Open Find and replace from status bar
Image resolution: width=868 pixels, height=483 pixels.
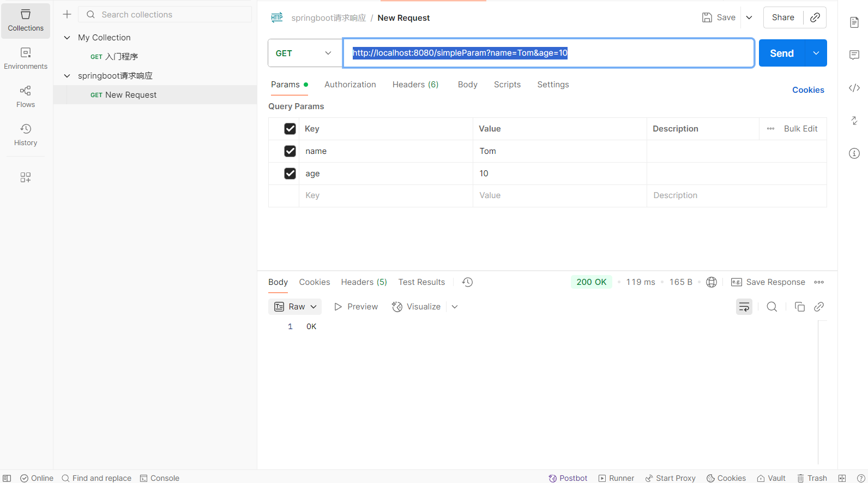tap(97, 478)
